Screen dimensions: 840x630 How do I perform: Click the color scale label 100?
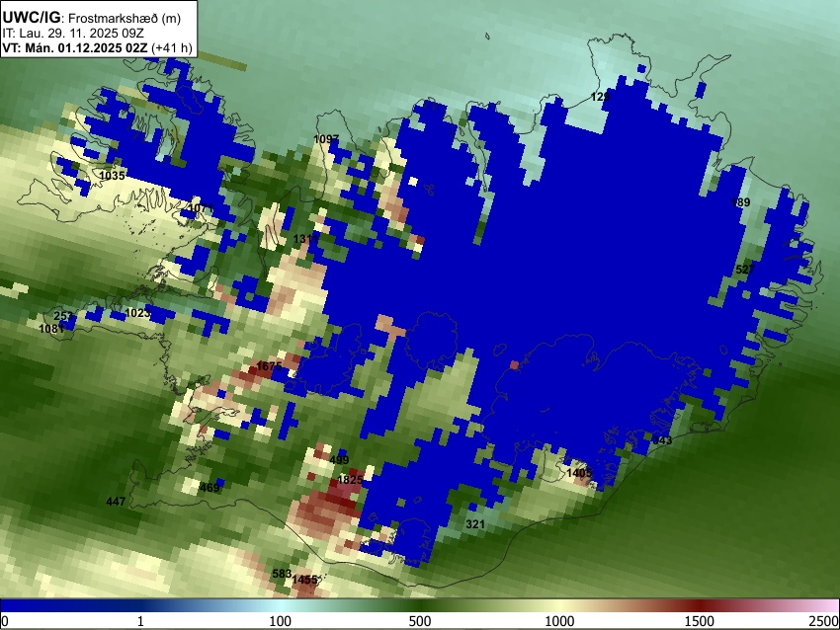pyautogui.click(x=281, y=621)
